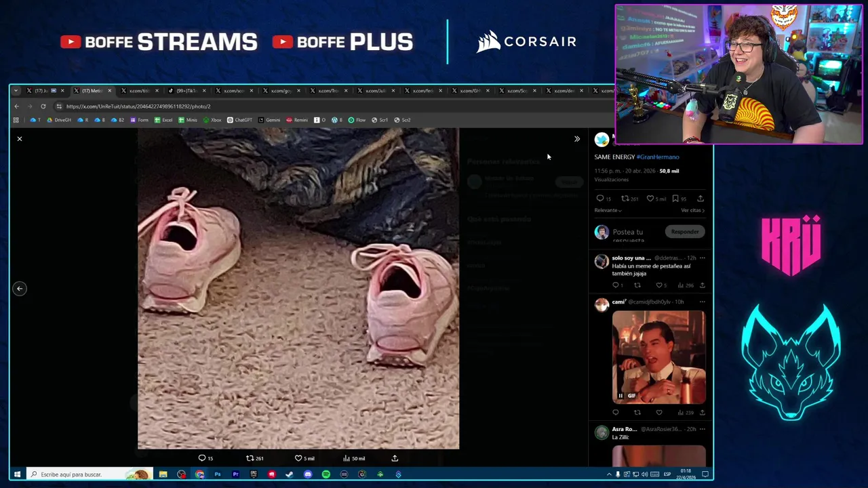
Task: Open Steam from the taskbar
Action: click(x=290, y=474)
